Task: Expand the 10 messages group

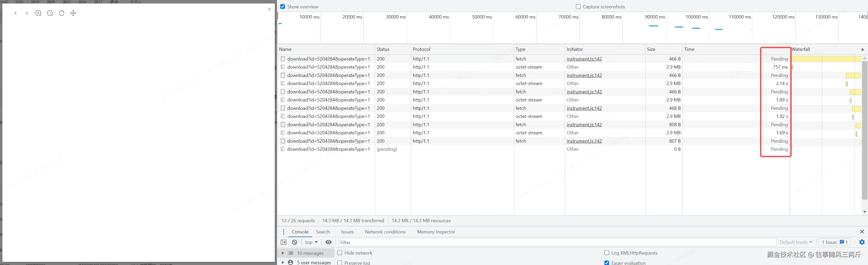Action: tap(283, 253)
